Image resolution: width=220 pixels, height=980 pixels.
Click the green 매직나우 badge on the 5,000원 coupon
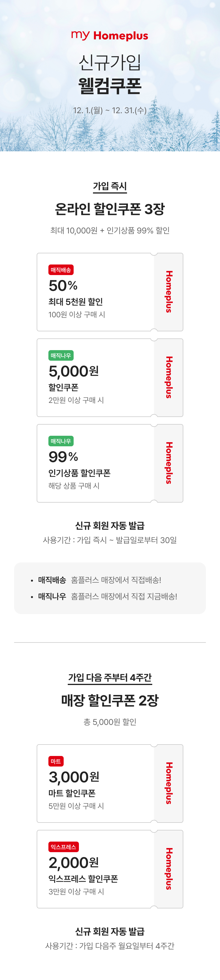tap(61, 355)
